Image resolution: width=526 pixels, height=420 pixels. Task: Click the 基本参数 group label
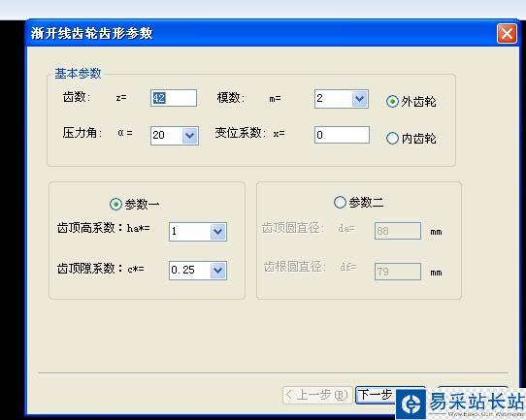click(78, 74)
